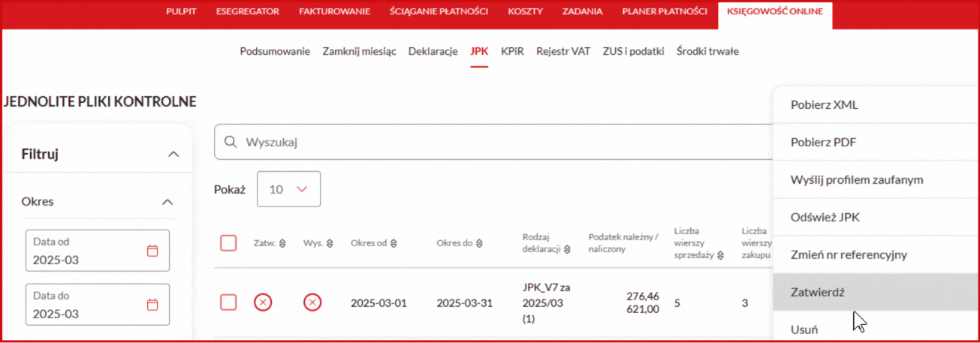Click the tax amount 276,46
This screenshot has width=980, height=343.
[x=643, y=296]
